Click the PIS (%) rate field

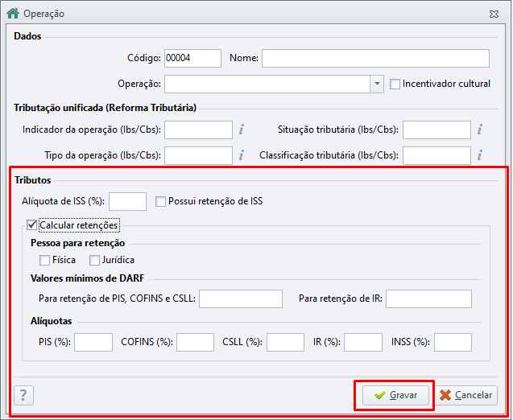coord(93,343)
